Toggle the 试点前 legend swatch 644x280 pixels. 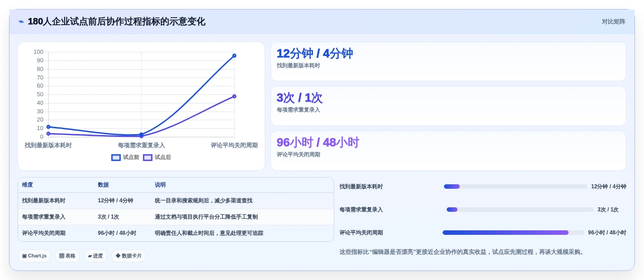click(116, 158)
